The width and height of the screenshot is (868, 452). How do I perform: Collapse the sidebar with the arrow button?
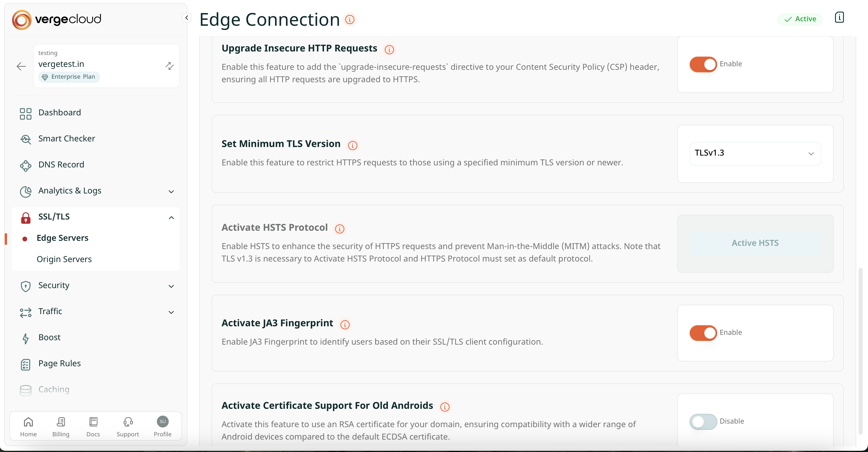(187, 17)
